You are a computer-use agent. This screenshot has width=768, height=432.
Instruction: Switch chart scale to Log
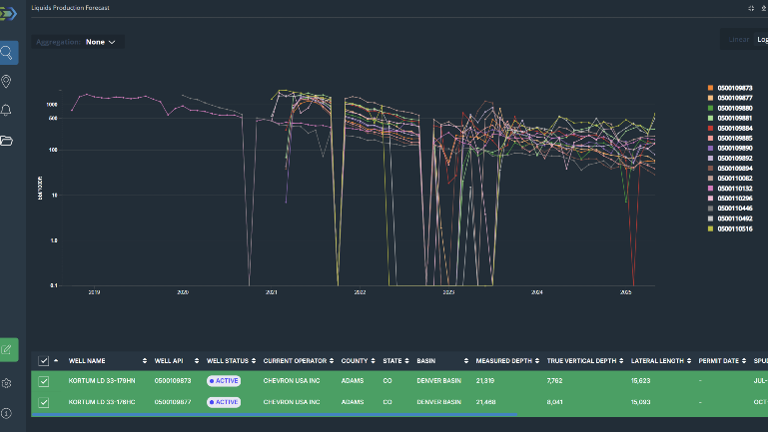(x=762, y=40)
